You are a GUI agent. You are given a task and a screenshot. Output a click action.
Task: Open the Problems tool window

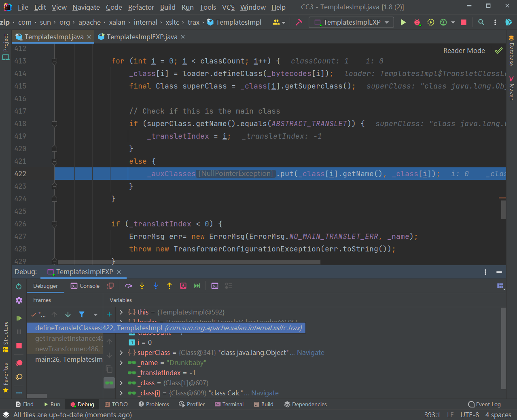click(x=154, y=404)
